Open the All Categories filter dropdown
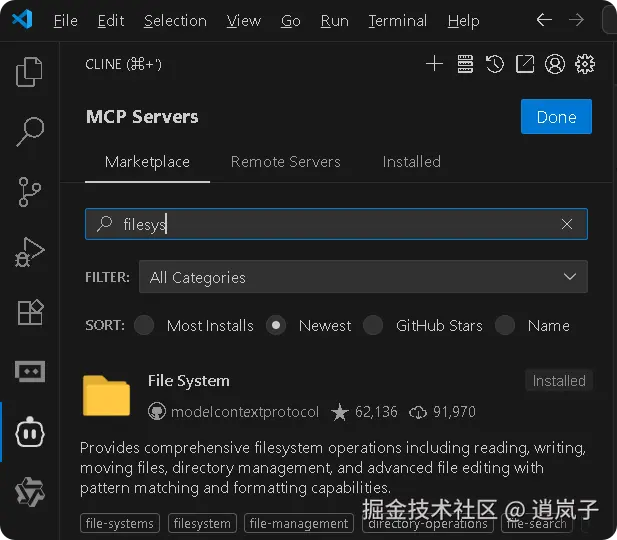Screen dimensions: 617x540 363,277
